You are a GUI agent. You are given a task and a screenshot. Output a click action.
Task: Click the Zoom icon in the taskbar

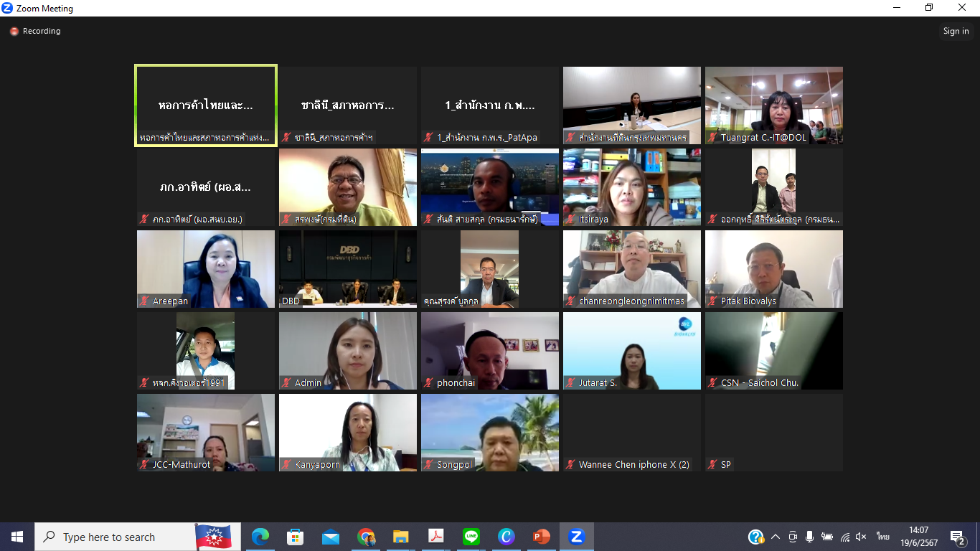(576, 537)
